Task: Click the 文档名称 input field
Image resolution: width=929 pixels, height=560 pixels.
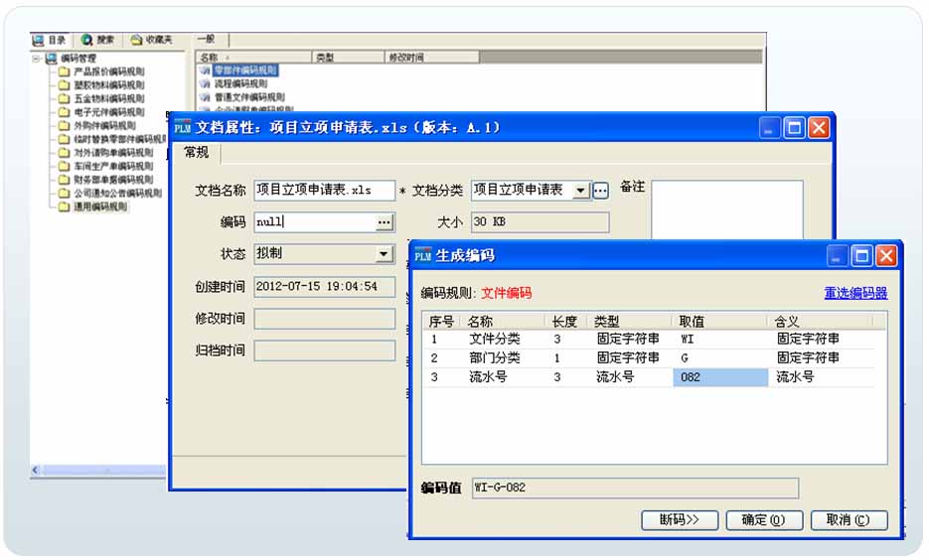Action: coord(324,190)
